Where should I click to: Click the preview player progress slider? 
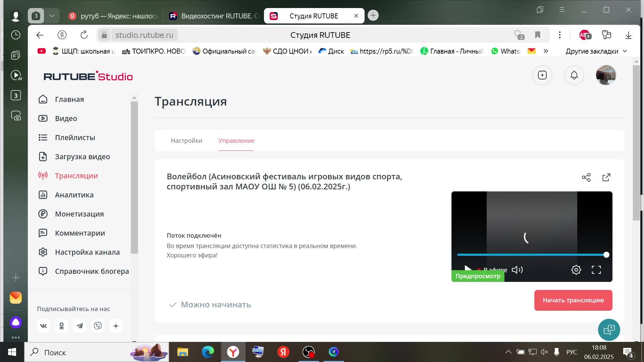pos(532,255)
